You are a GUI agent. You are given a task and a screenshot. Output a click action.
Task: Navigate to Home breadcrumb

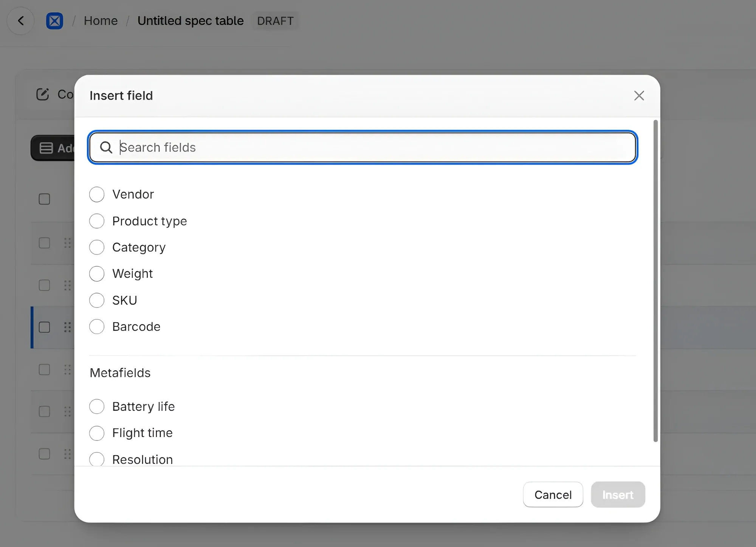101,21
